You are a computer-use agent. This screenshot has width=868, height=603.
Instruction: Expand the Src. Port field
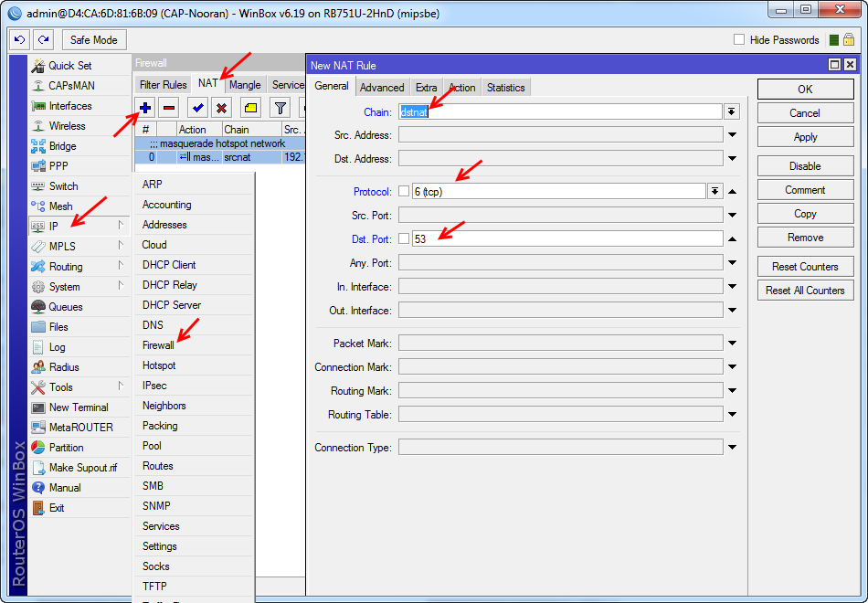coord(732,215)
